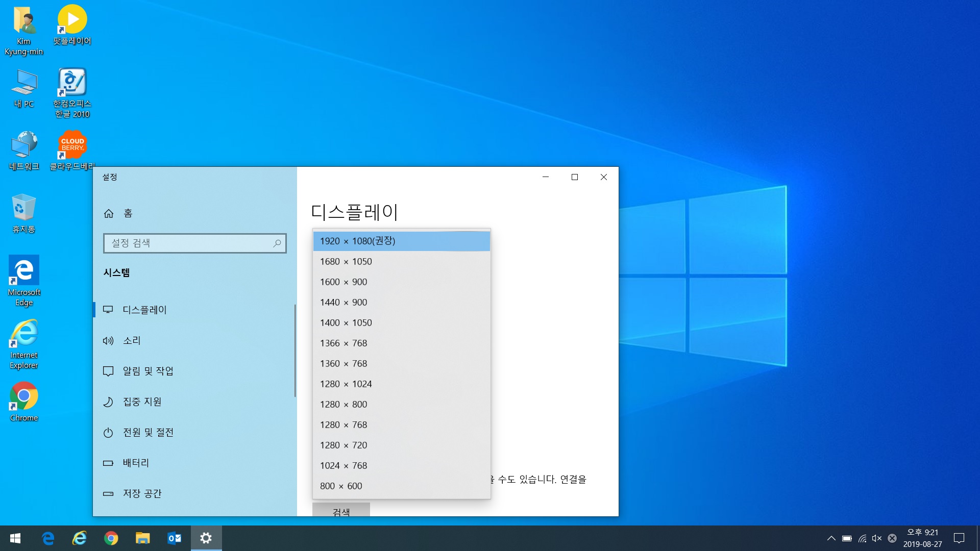Select the 휴지통 recycle bin
980x551 pixels.
[x=23, y=214]
